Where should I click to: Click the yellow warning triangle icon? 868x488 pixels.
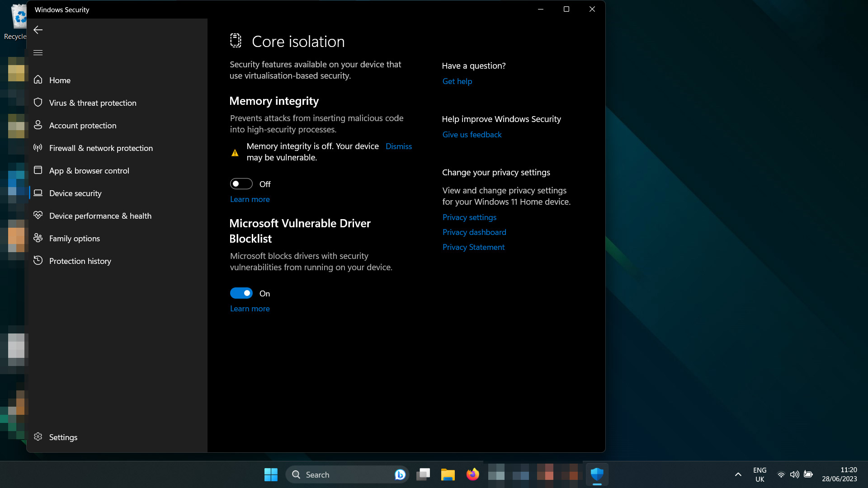pos(235,153)
